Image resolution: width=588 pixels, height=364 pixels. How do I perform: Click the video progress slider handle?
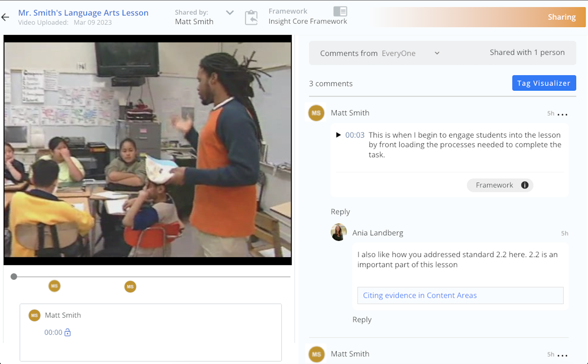[14, 277]
